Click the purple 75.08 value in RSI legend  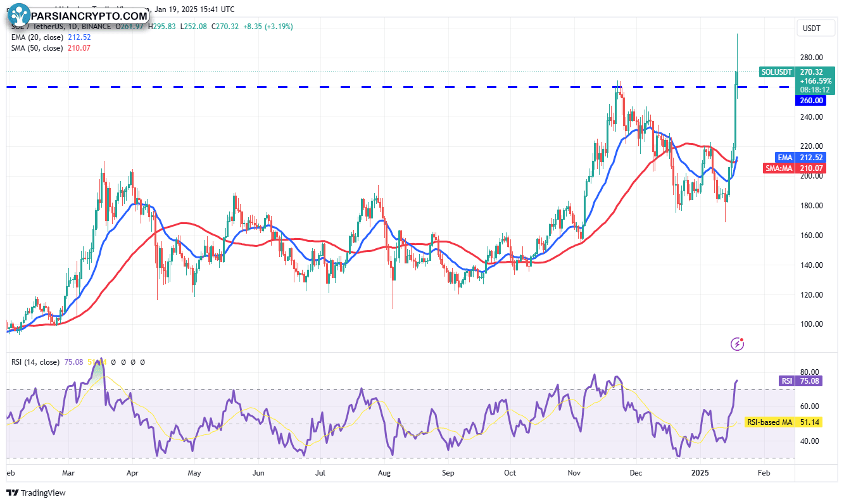[x=74, y=362]
